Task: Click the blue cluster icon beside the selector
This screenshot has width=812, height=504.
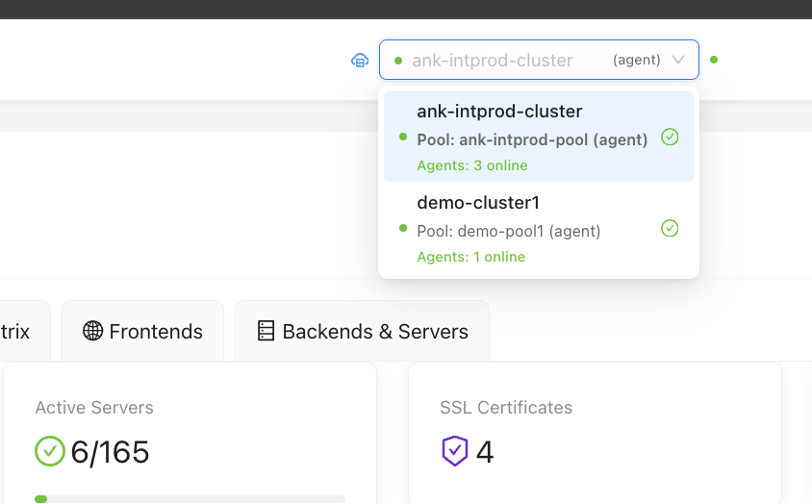Action: 360,61
